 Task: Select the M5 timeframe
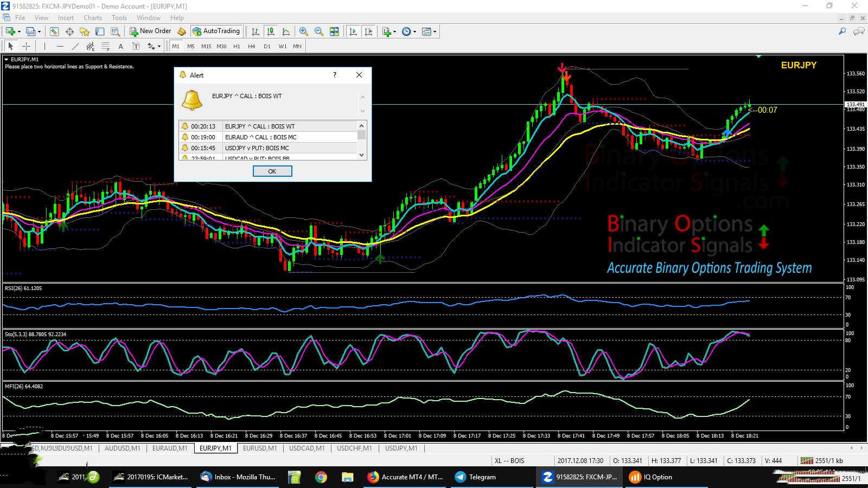coord(191,46)
